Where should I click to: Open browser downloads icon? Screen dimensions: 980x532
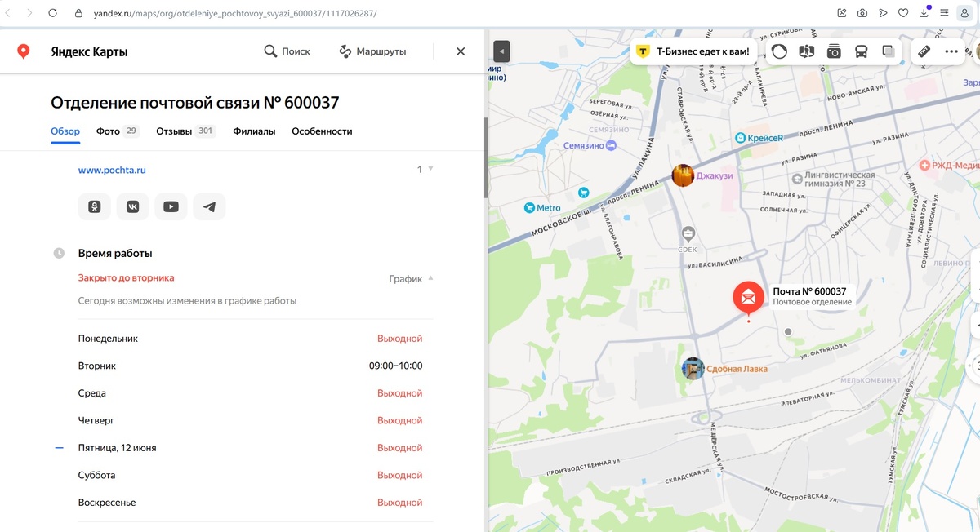point(924,13)
